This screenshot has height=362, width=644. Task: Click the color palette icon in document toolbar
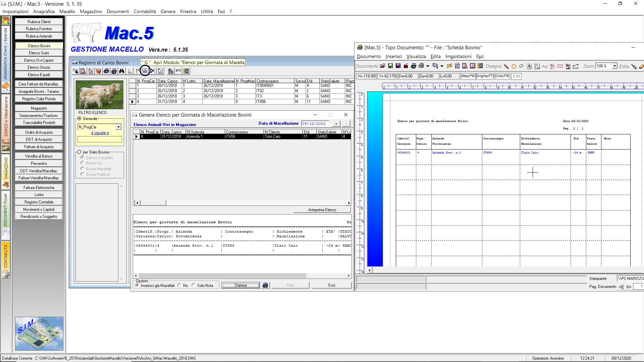(x=449, y=66)
